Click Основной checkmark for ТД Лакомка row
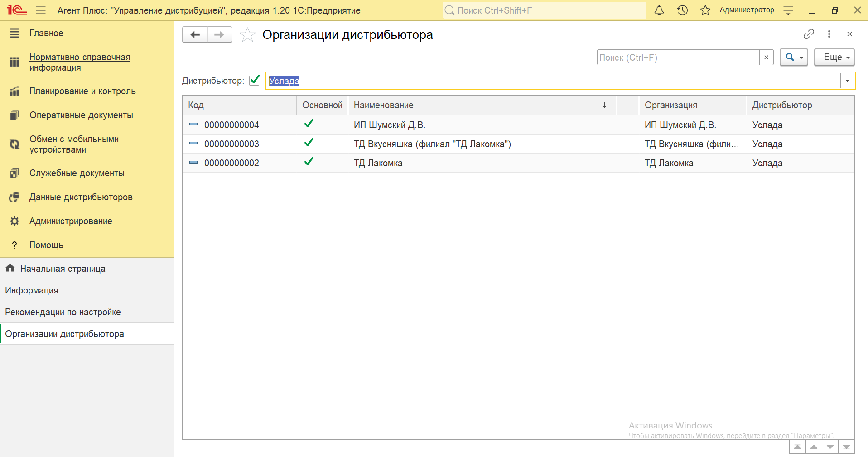 click(309, 161)
